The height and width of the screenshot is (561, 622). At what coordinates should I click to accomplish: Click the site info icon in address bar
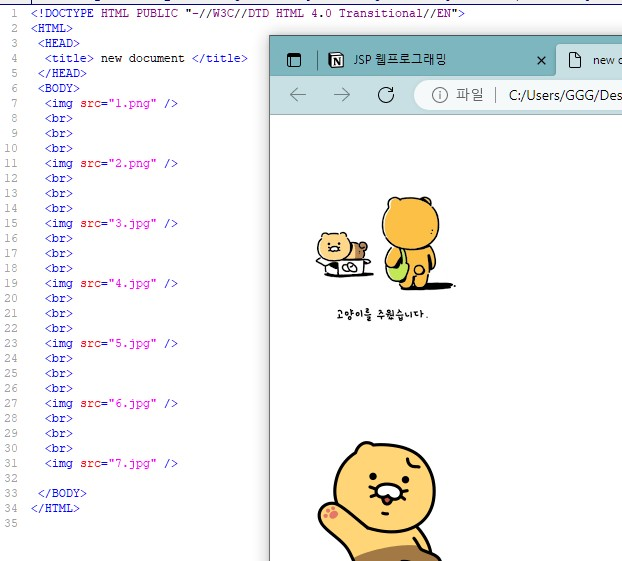[x=440, y=95]
